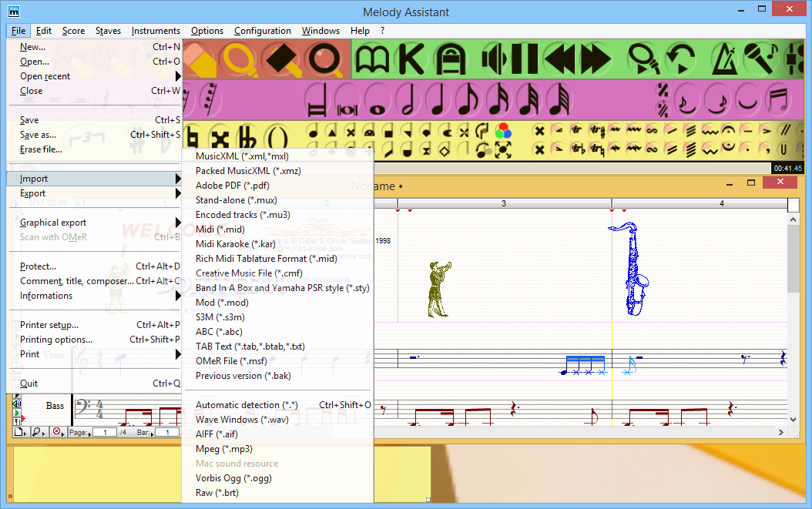Open the metronome tool

tap(723, 59)
